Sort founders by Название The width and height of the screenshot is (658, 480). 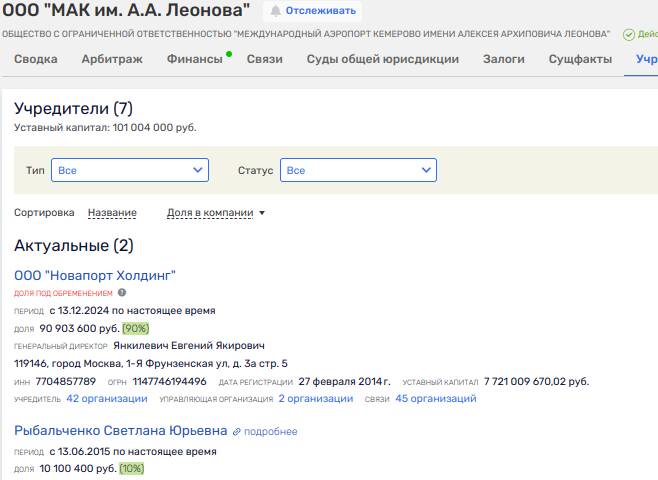coord(112,213)
